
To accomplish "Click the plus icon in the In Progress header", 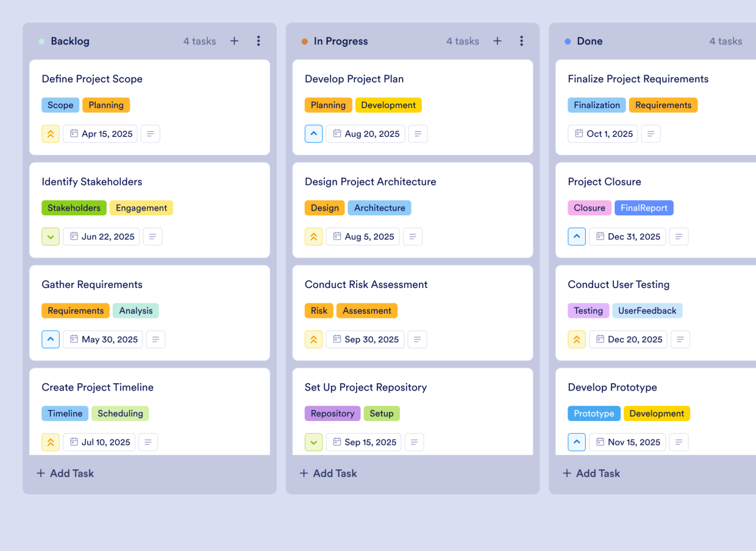I will pos(497,41).
